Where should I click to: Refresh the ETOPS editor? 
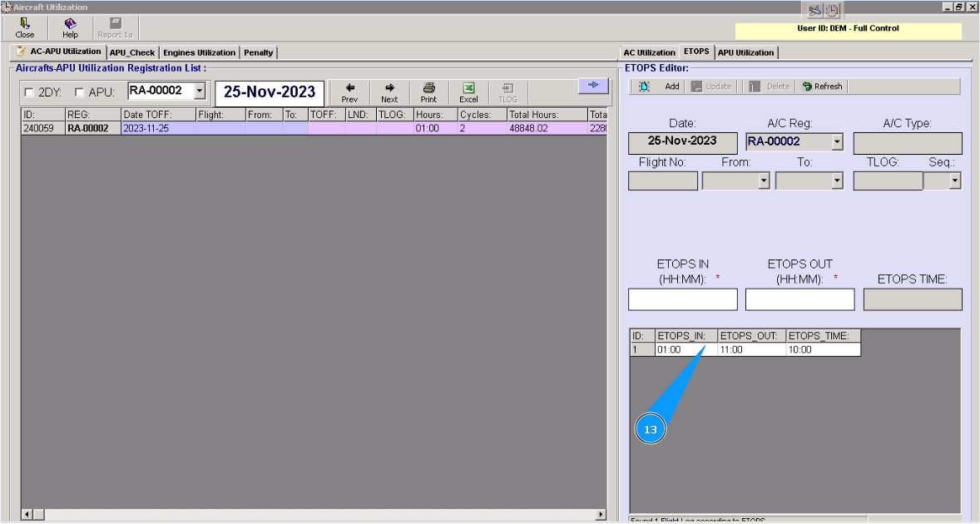(823, 87)
